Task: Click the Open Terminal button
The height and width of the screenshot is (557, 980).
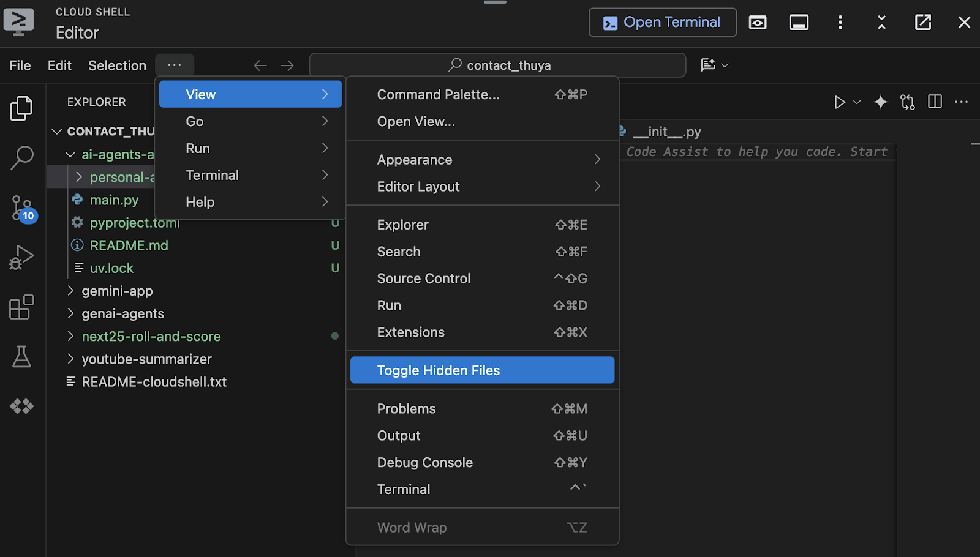Action: (x=661, y=22)
